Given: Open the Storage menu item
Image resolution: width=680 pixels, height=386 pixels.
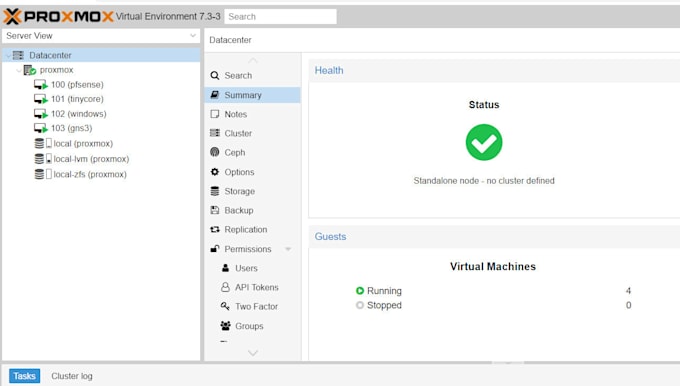Looking at the screenshot, I should 252,191.
